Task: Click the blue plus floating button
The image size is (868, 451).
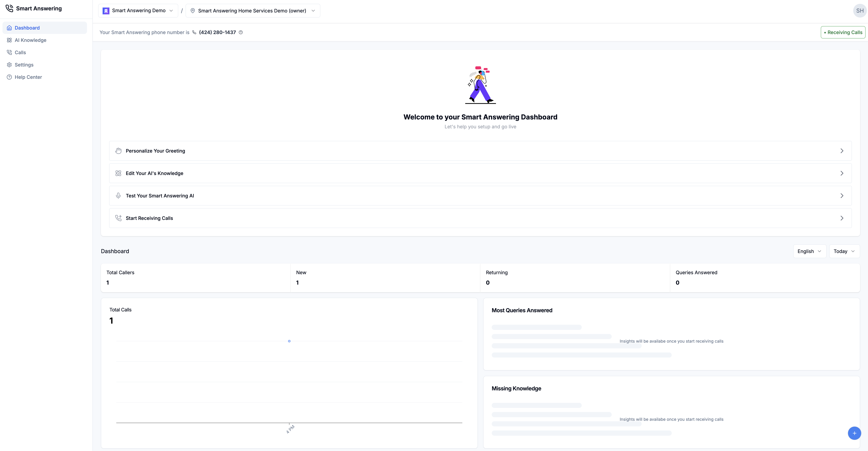Action: point(854,433)
